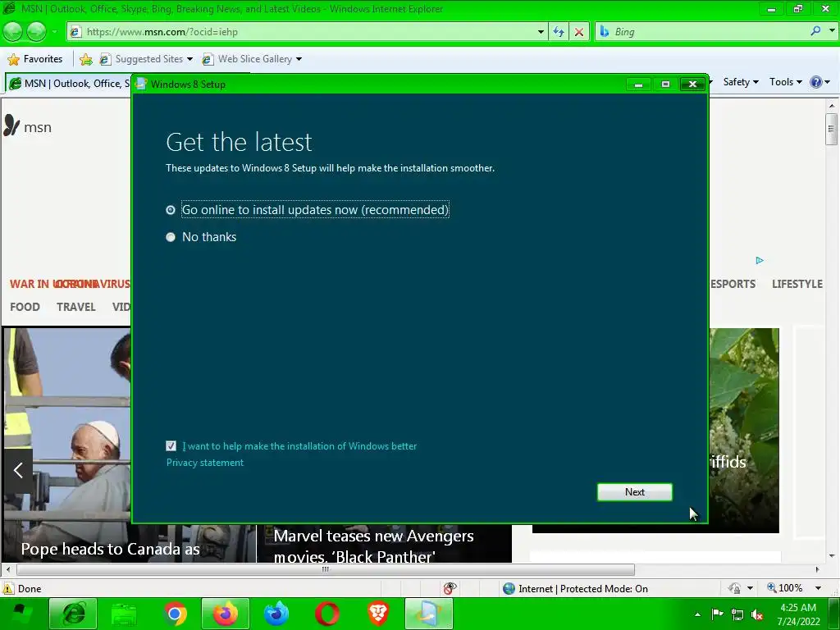Expand the Web Slice Gallery dropdown
Viewport: 840px width, 630px height.
coord(299,59)
